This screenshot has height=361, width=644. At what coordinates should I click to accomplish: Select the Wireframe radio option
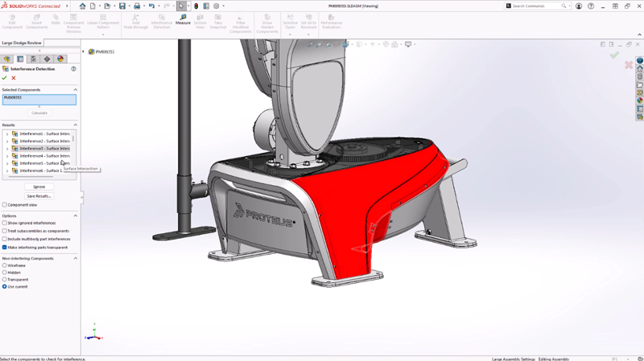[5, 265]
